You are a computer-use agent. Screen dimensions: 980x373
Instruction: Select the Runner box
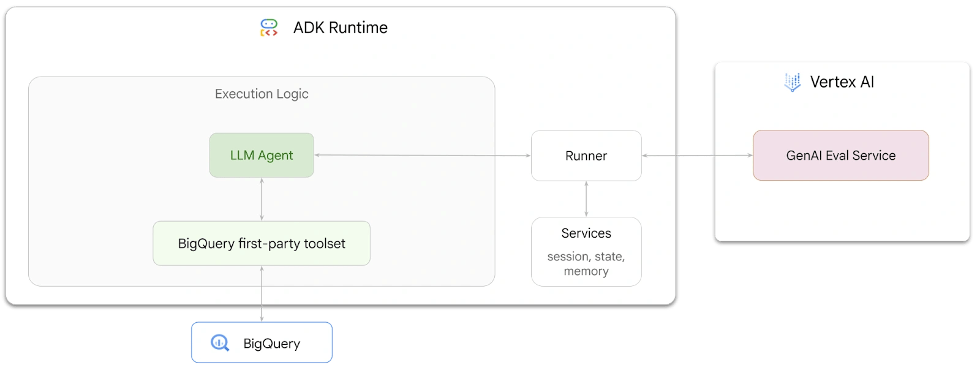pos(586,156)
